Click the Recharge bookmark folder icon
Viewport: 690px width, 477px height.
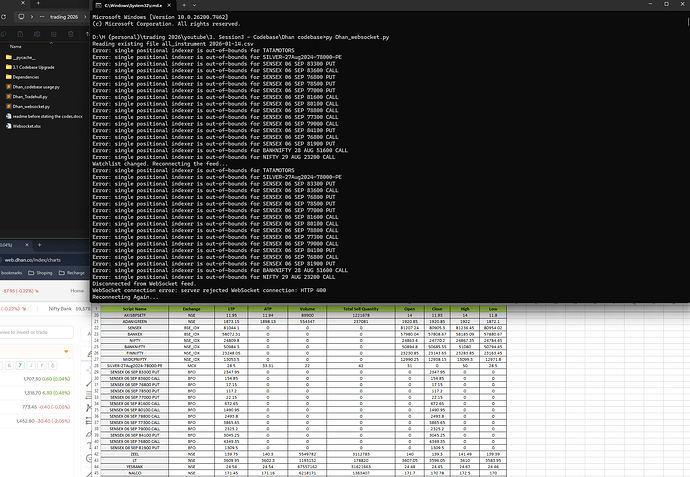tap(62, 273)
